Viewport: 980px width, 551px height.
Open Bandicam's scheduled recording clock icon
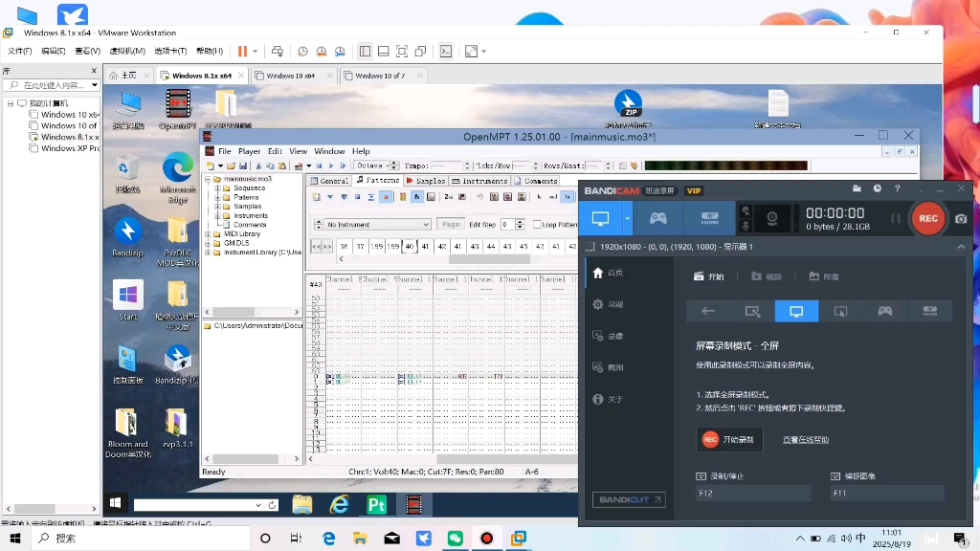coord(878,188)
